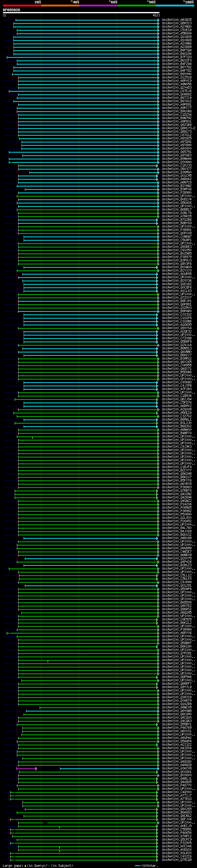This screenshot has width=197, height=868.
Task: Open hit UniRef100_A4R188
Action: (x=177, y=538)
